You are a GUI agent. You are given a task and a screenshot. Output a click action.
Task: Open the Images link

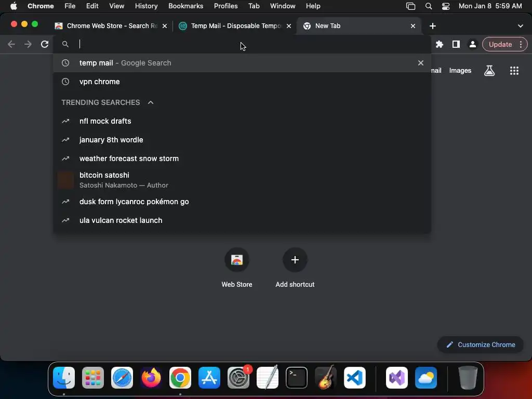(x=460, y=71)
